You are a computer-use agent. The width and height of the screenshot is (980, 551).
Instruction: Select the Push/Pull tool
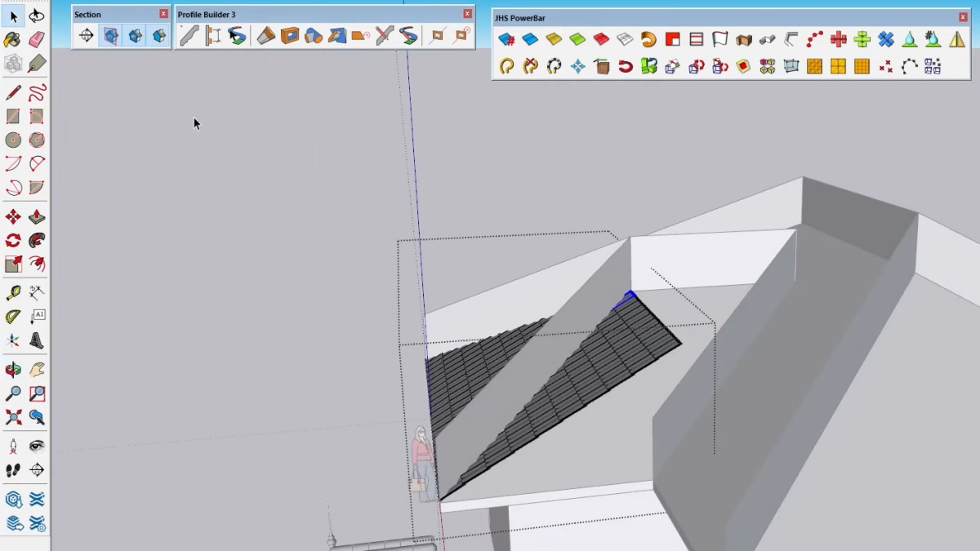point(37,216)
